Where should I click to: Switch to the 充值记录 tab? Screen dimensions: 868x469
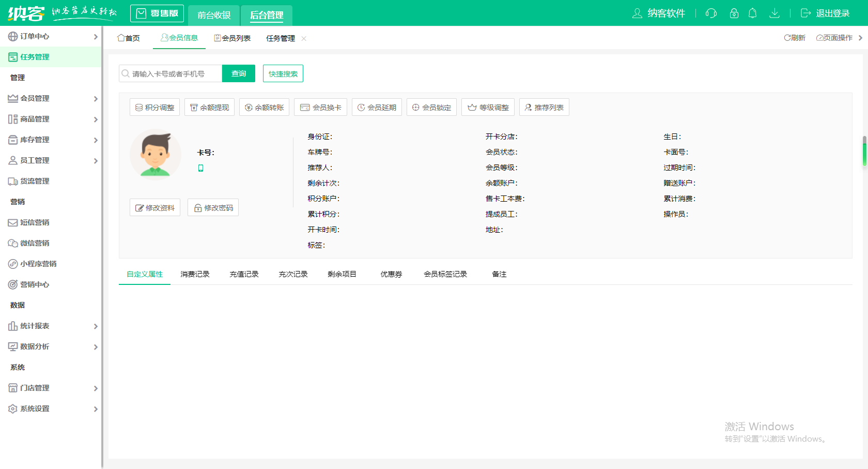244,274
